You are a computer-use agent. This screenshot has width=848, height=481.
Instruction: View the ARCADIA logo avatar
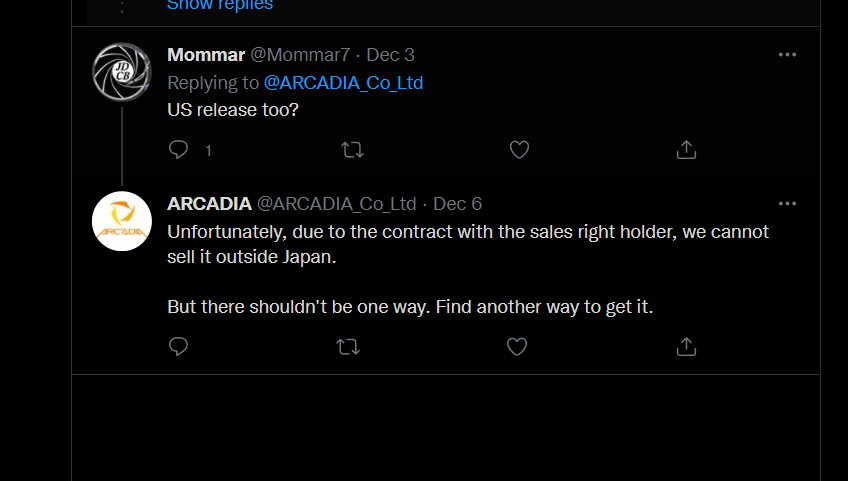(122, 221)
